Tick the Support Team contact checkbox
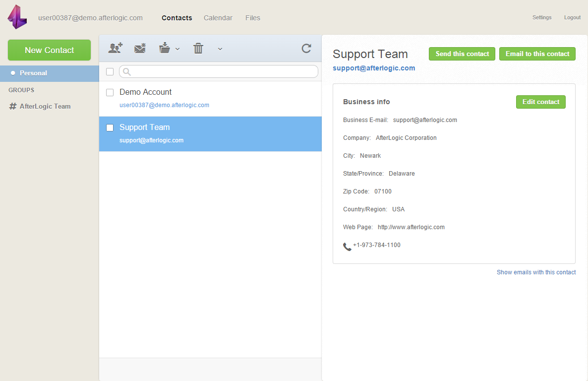The image size is (588, 381). point(110,127)
